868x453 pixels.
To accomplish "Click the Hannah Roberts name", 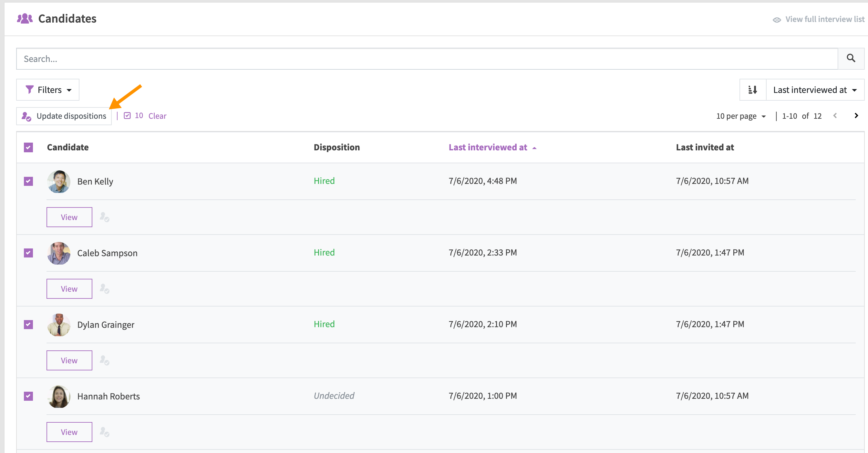I will pyautogui.click(x=108, y=397).
